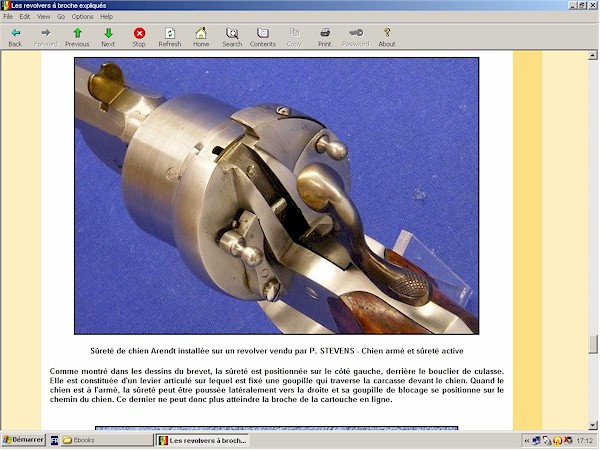This screenshot has height=450, width=600.
Task: Print the current page
Action: point(325,37)
